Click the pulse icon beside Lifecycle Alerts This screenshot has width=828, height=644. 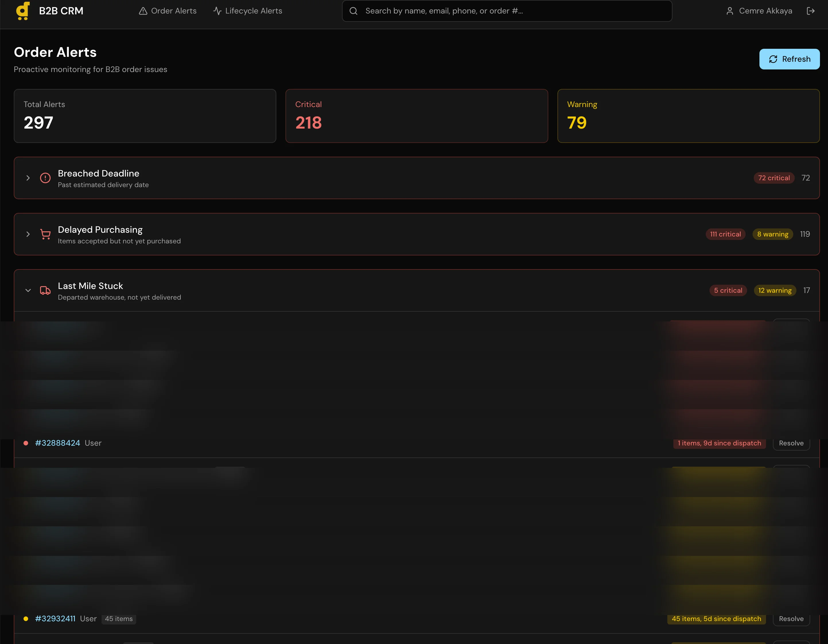coord(217,11)
